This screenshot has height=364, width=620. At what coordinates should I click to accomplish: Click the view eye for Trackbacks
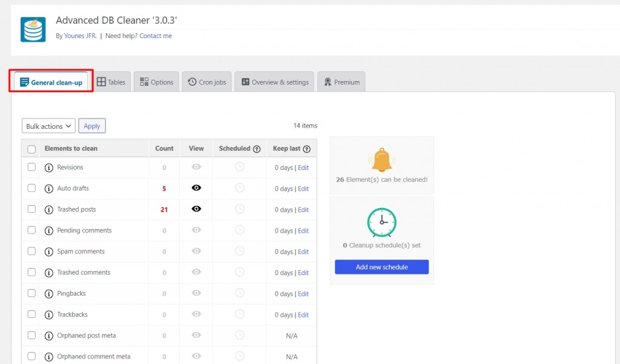196,314
